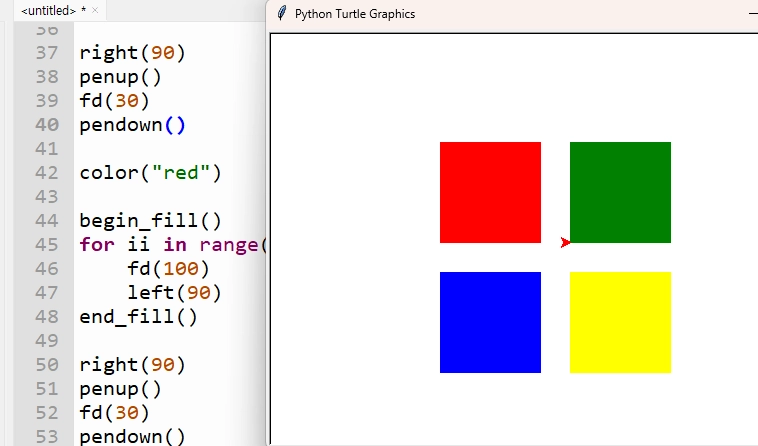The width and height of the screenshot is (758, 446).
Task: Click line number 45 in the gutter
Action: pyautogui.click(x=47, y=245)
